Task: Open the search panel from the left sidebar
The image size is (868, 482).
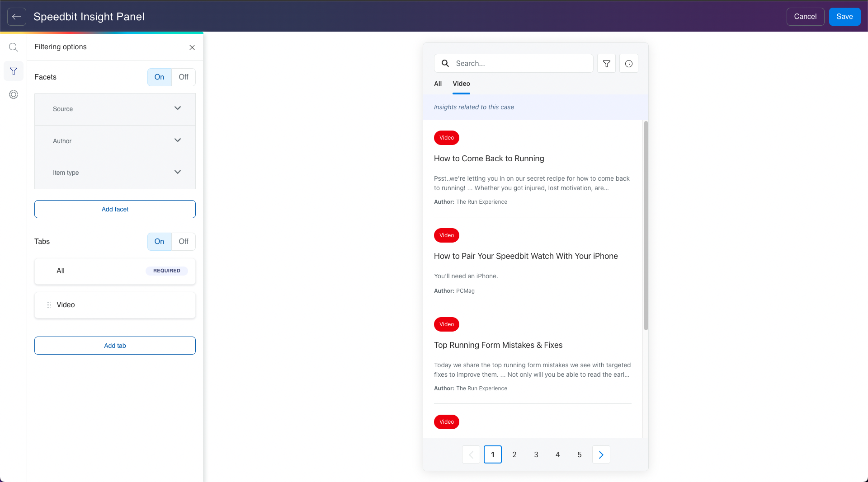Action: (14, 47)
